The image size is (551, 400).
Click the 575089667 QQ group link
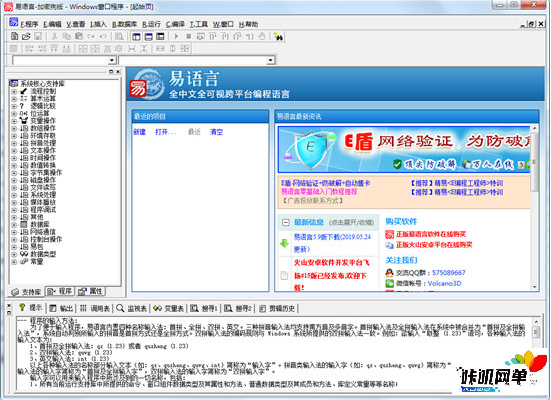(x=448, y=273)
